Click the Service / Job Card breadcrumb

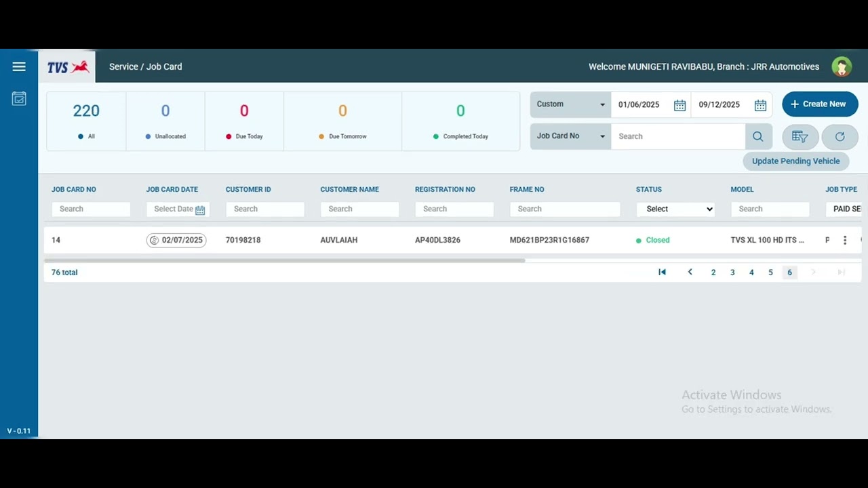pos(146,66)
